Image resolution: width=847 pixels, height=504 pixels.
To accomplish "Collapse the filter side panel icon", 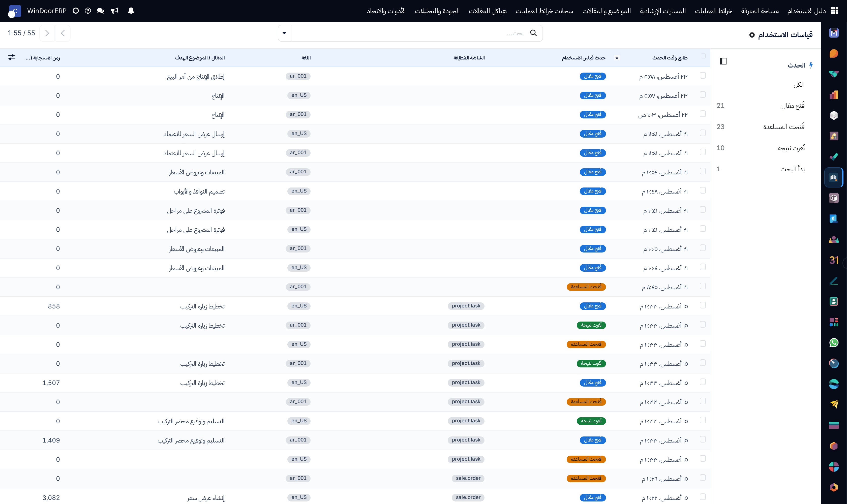I will [x=723, y=61].
